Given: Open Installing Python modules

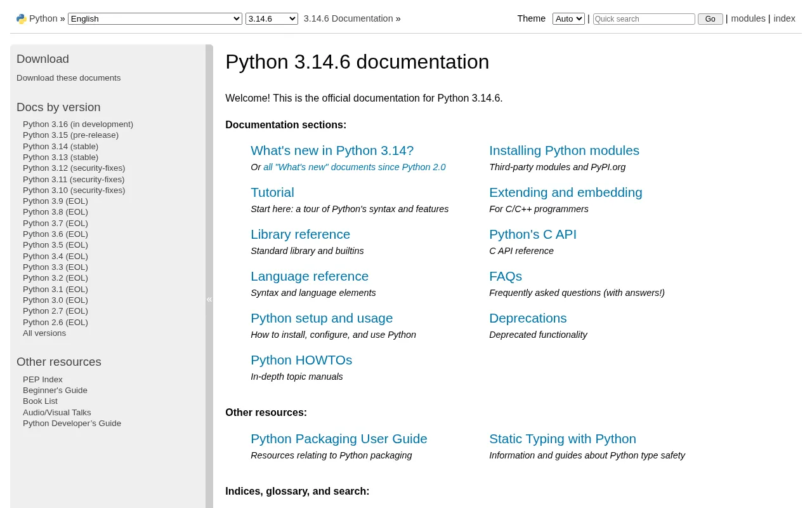Looking at the screenshot, I should (564, 150).
